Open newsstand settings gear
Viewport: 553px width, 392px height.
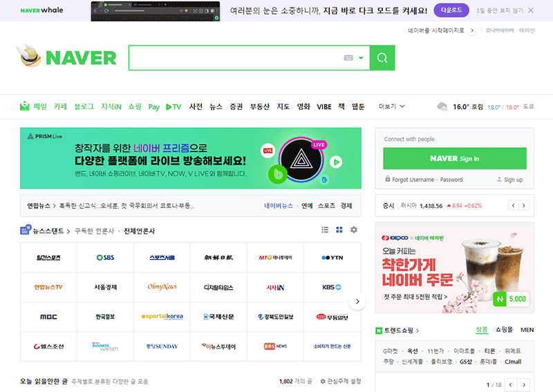(354, 230)
